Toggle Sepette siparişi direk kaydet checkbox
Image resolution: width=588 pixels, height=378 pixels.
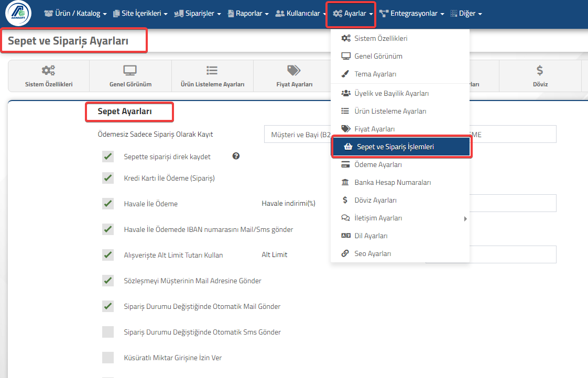(x=108, y=157)
